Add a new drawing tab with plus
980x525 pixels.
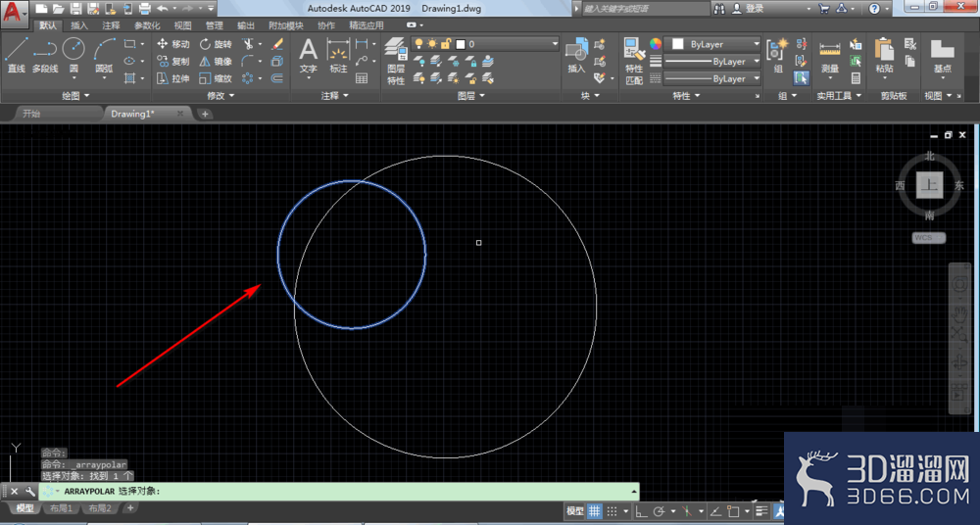tap(205, 114)
